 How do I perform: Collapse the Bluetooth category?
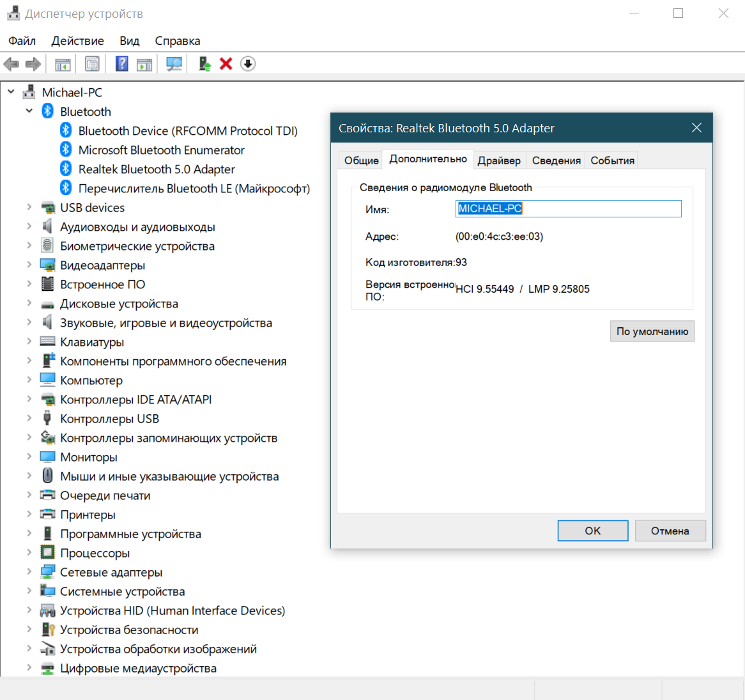coord(29,111)
